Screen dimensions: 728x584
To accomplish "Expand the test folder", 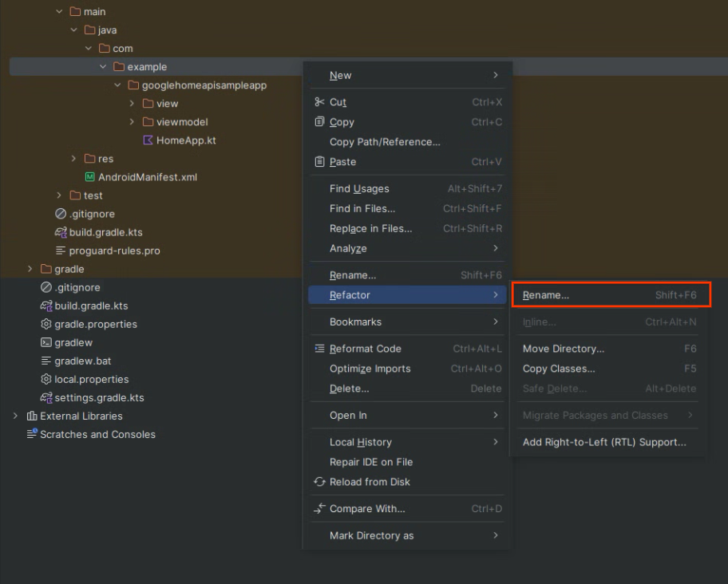I will pyautogui.click(x=59, y=195).
